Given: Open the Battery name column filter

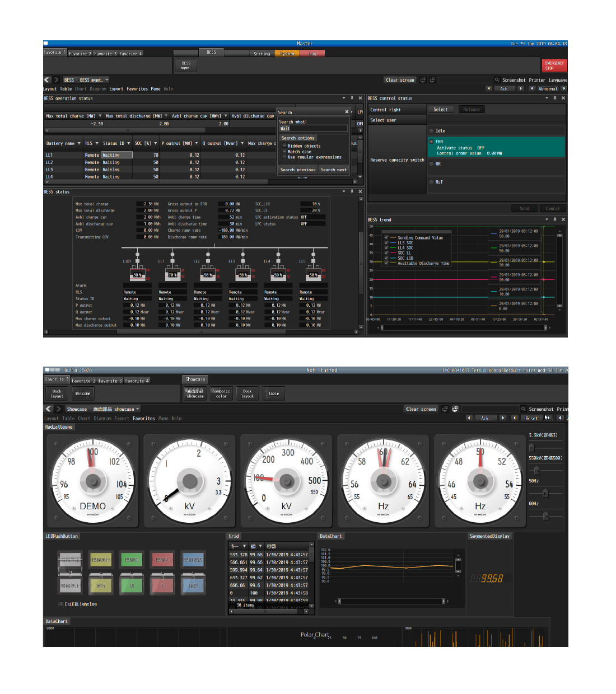Looking at the screenshot, I should 79,143.
